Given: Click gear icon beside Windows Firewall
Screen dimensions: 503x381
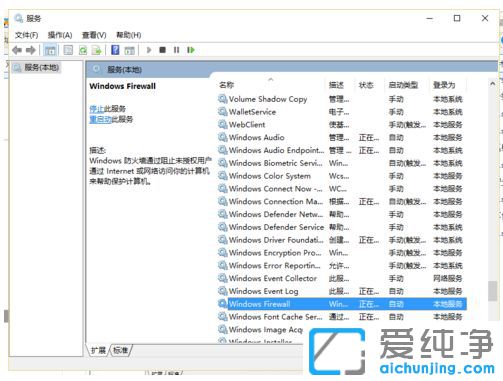Looking at the screenshot, I should point(222,304).
